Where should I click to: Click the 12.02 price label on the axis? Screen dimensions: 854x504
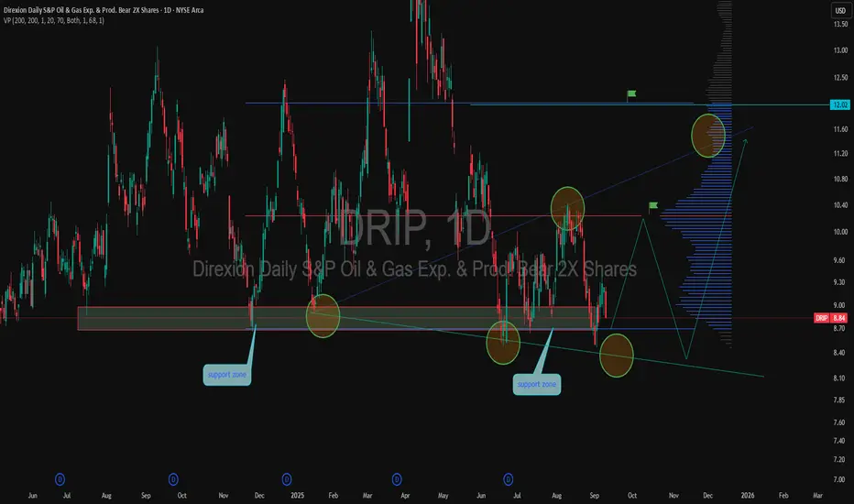pos(839,104)
